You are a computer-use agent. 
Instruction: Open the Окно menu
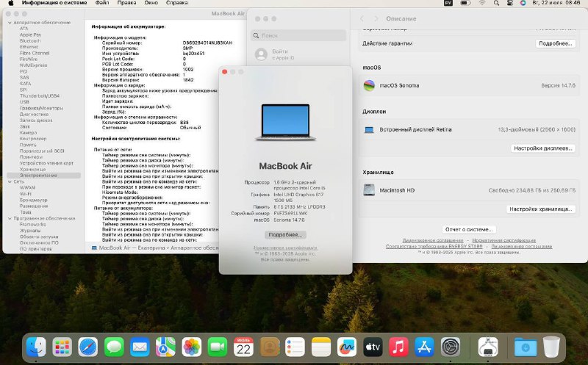(x=151, y=3)
